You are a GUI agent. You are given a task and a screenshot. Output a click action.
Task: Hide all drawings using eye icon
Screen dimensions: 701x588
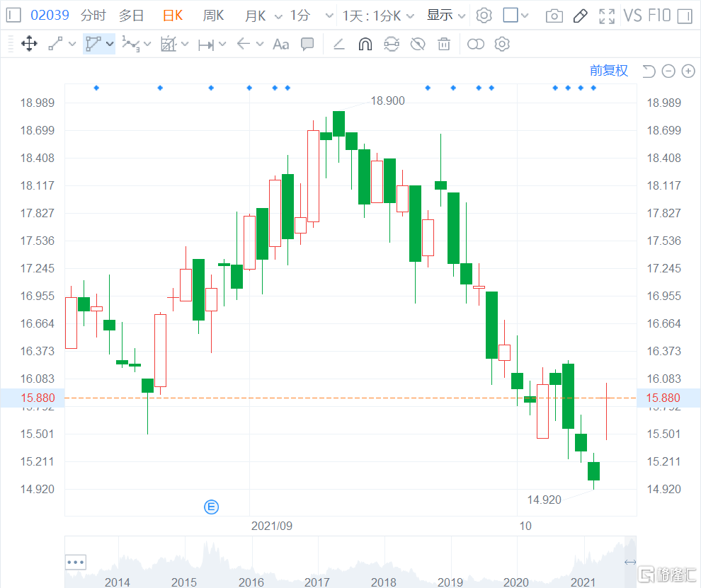coord(418,45)
